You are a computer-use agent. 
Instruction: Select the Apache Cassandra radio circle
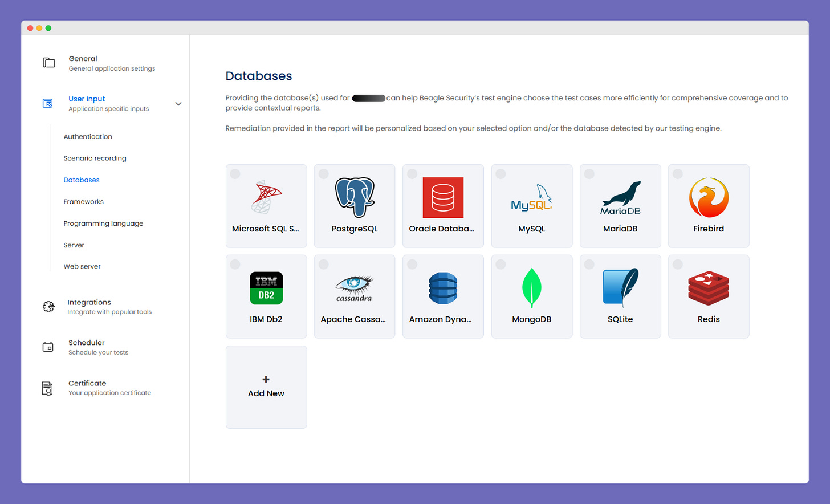[x=324, y=265]
